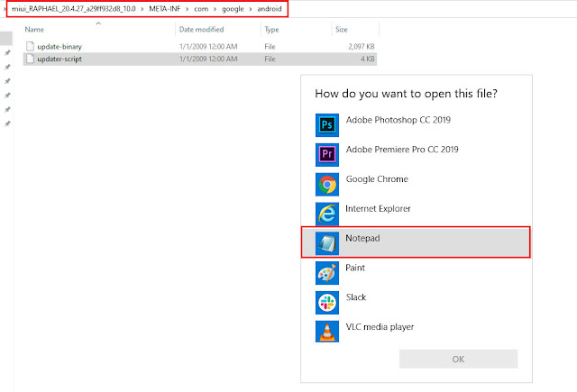
Task: Click the Adobe Photoshop CC 2019 icon
Action: coord(326,125)
